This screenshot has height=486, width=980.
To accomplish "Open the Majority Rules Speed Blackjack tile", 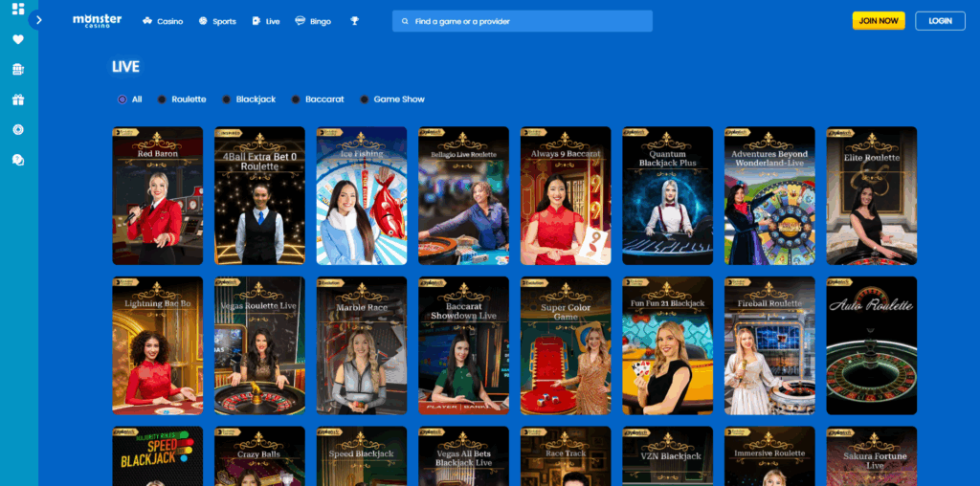I will coord(158,456).
